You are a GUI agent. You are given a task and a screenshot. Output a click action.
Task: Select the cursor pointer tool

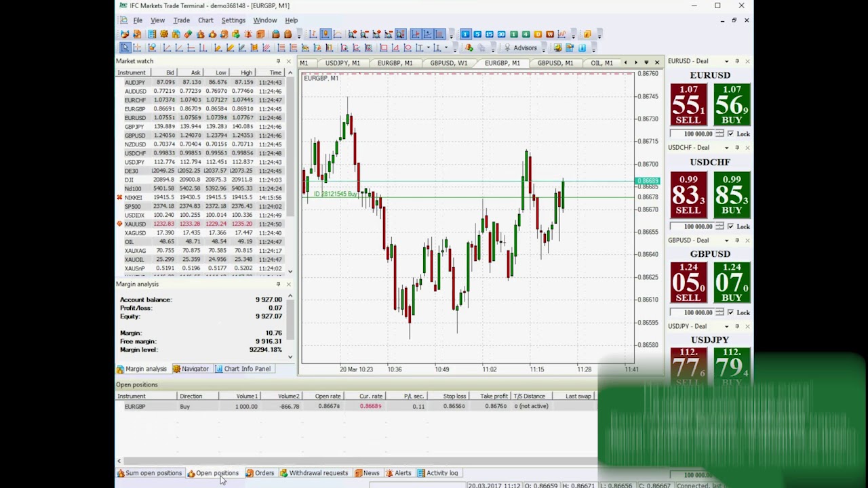(125, 47)
